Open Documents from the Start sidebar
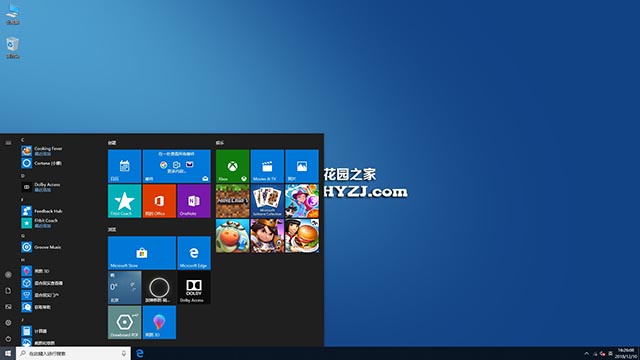The width and height of the screenshot is (640, 360). click(8, 291)
